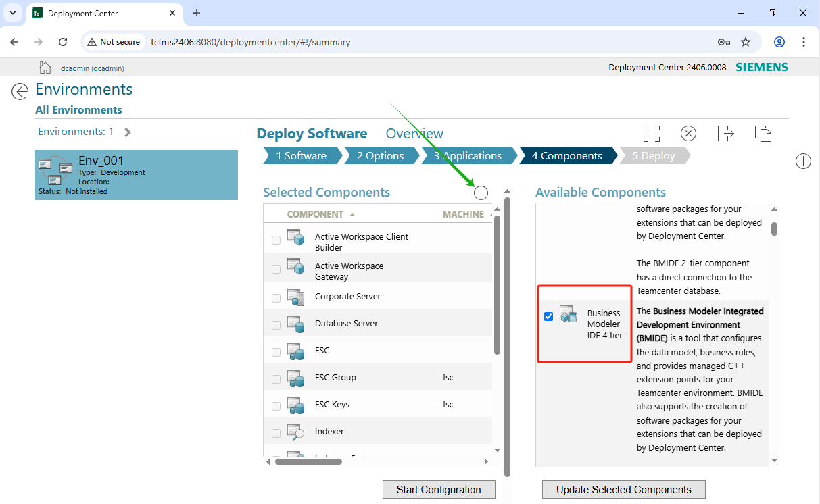Click Update Selected Components button
The image size is (820, 504).
[623, 490]
